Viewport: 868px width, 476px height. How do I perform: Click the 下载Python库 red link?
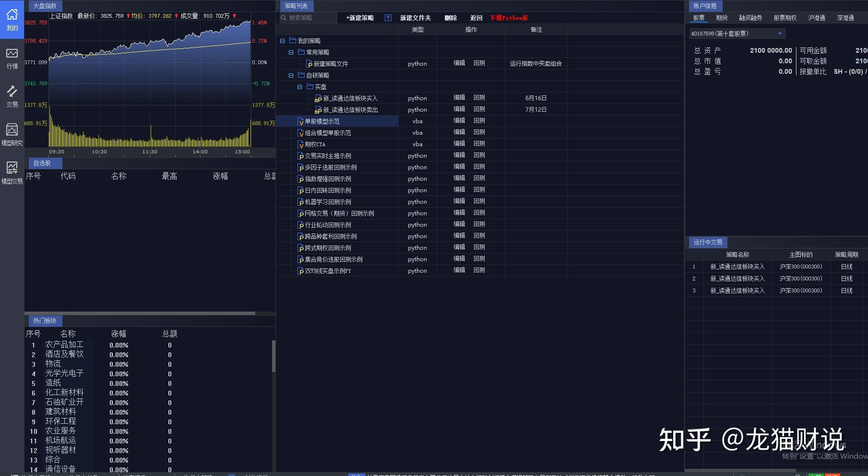coord(509,17)
